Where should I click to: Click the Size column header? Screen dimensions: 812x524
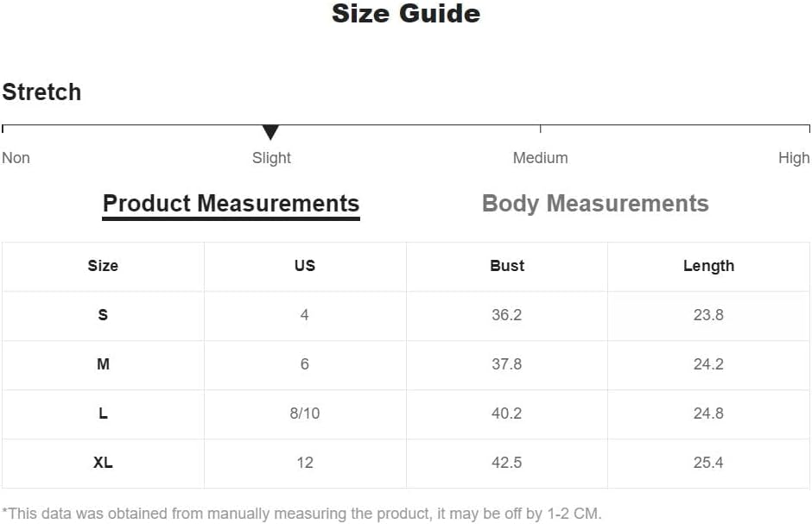103,266
